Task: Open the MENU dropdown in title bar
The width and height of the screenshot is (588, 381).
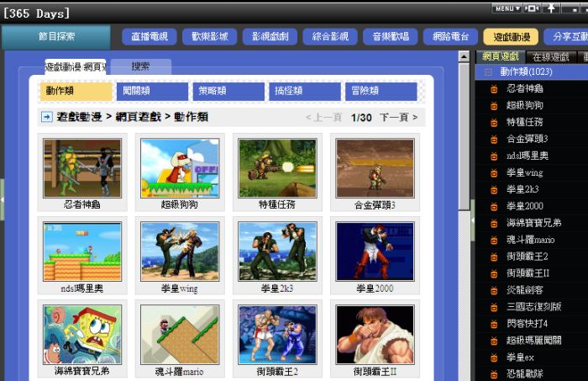Action: (x=507, y=8)
